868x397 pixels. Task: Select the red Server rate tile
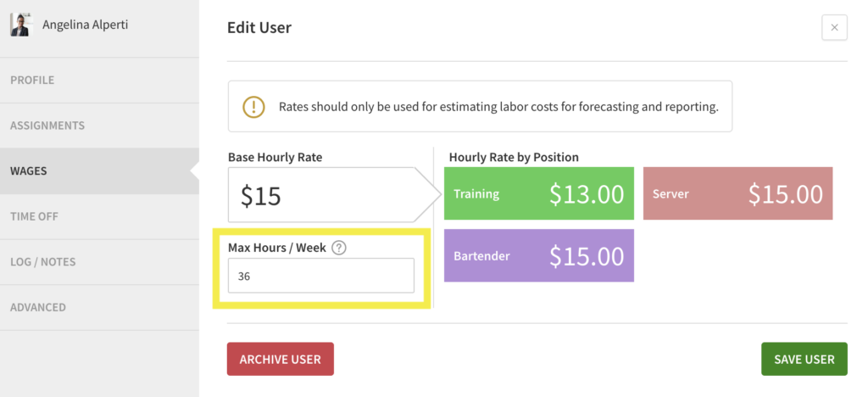pos(737,193)
